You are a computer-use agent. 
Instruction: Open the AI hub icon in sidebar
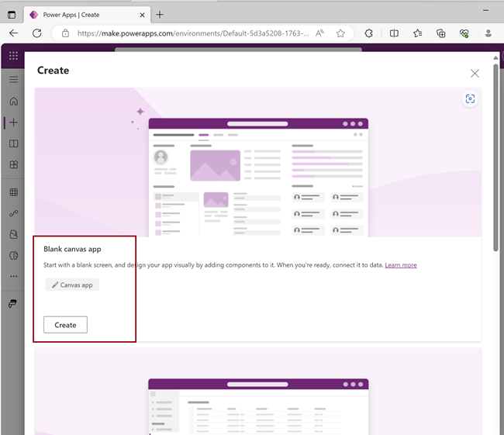tap(13, 256)
